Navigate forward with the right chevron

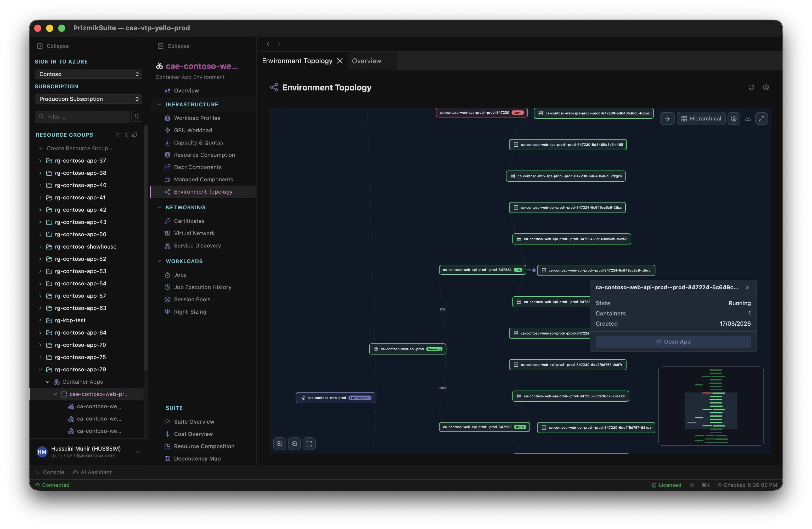point(279,44)
